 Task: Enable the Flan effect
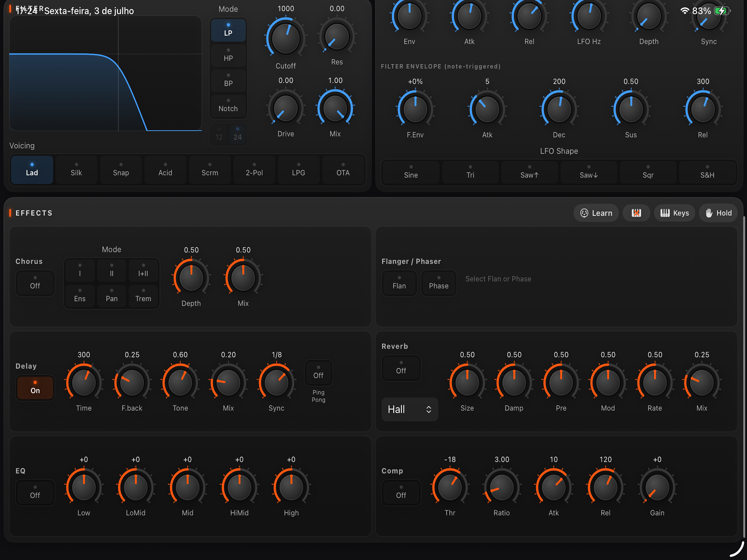coord(399,283)
